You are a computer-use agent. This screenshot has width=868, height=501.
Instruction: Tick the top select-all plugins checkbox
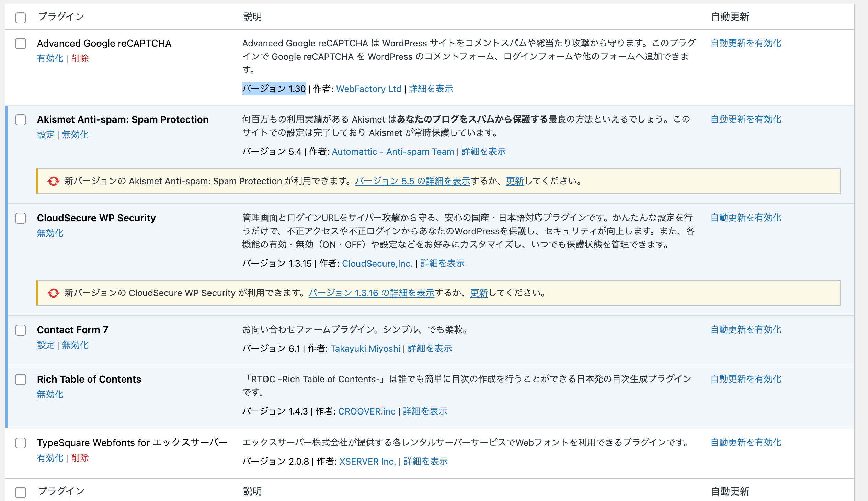click(x=21, y=18)
